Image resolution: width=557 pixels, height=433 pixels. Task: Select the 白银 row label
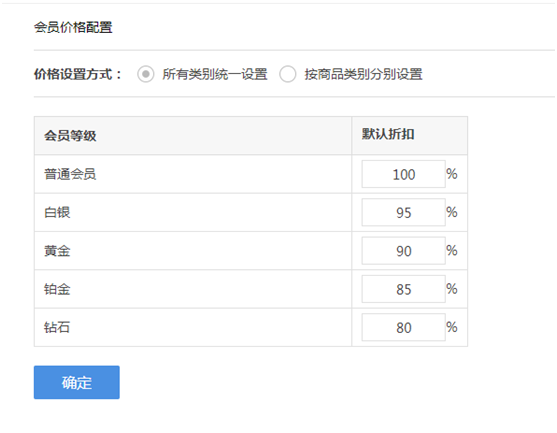point(57,212)
